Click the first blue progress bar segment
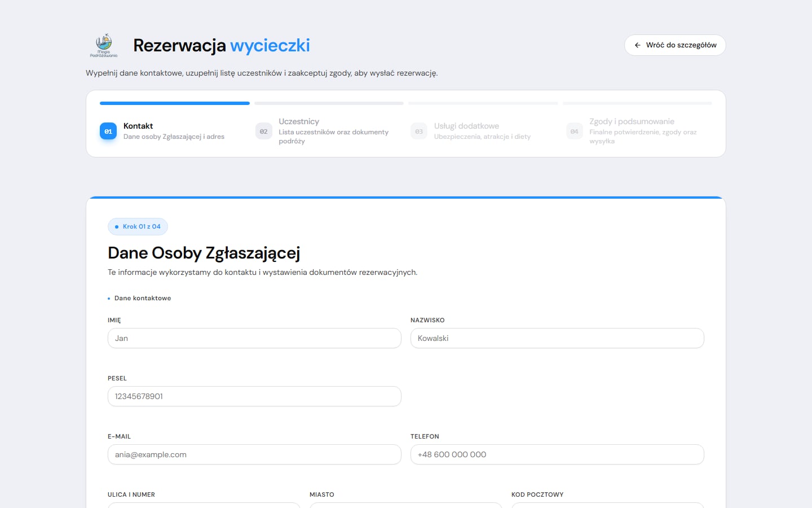 [175, 103]
